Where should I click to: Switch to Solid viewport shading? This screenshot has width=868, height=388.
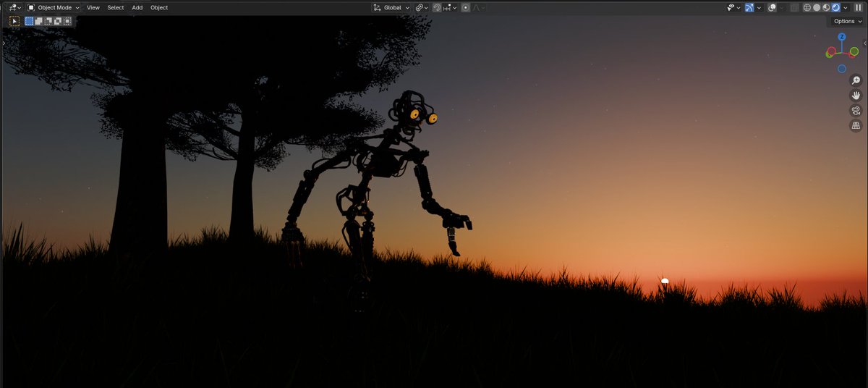point(817,7)
